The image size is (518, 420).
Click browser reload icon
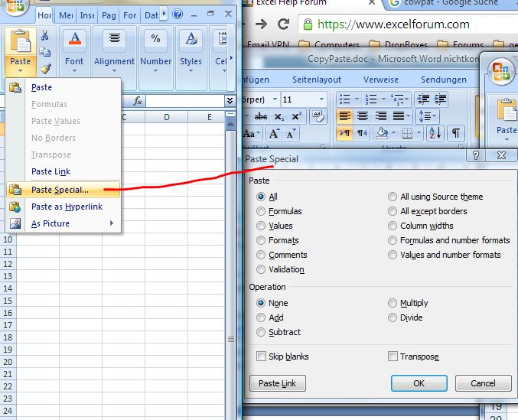tap(283, 24)
